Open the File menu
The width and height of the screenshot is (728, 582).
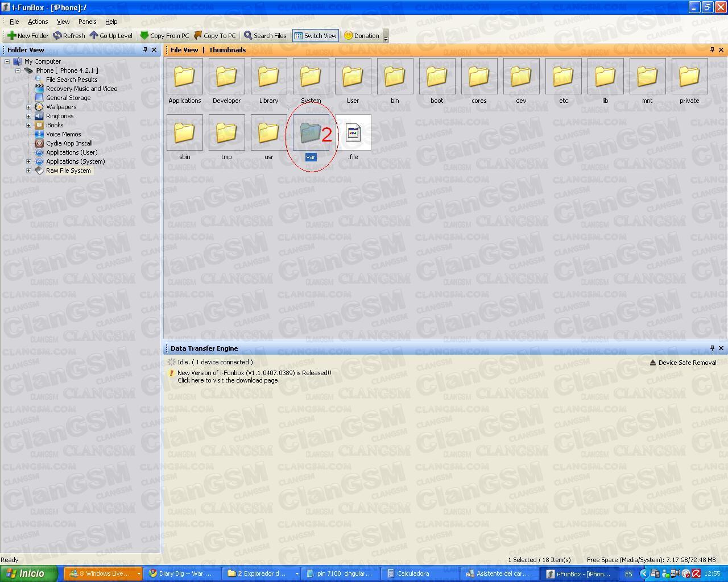[14, 22]
